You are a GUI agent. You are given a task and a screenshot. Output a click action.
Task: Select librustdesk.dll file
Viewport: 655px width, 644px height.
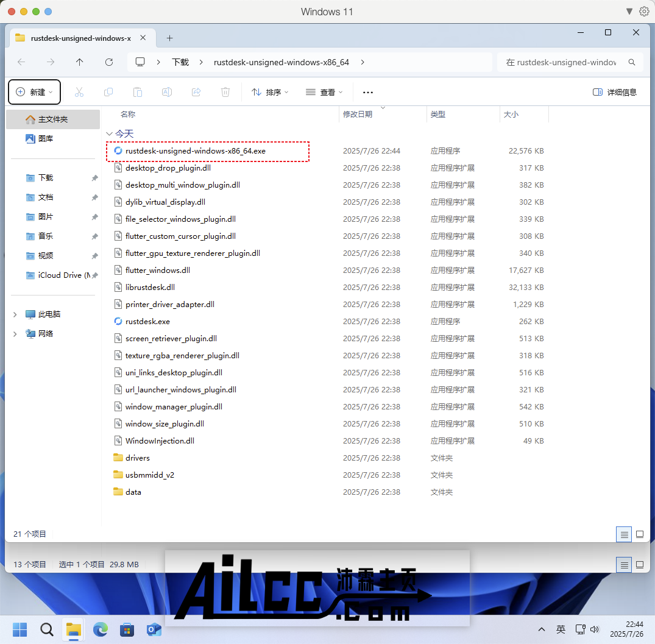[150, 288]
